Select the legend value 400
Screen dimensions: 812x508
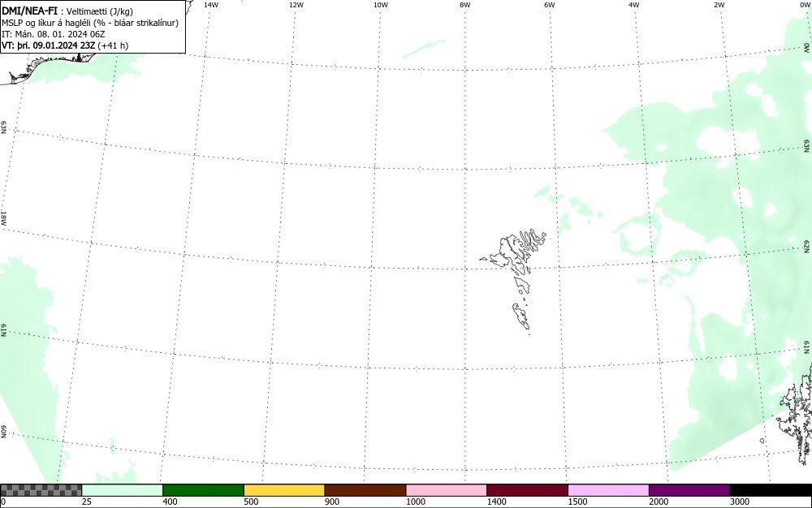coord(170,502)
